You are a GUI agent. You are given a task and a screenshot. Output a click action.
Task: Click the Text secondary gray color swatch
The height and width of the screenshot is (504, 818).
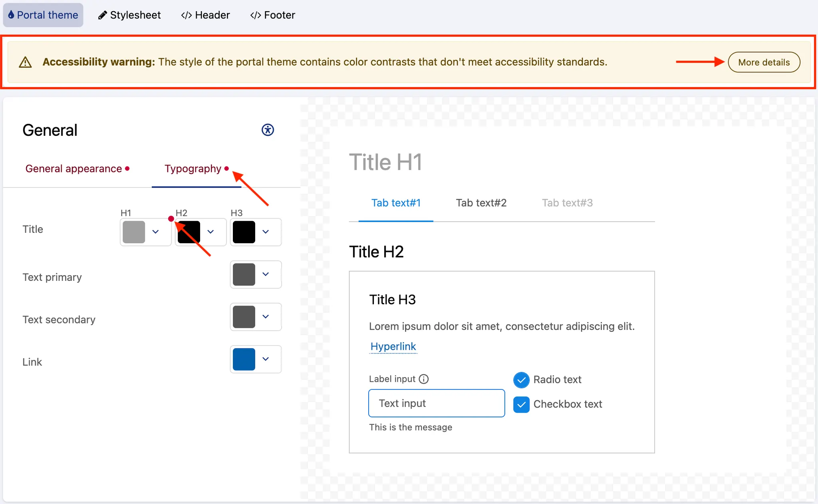click(244, 317)
